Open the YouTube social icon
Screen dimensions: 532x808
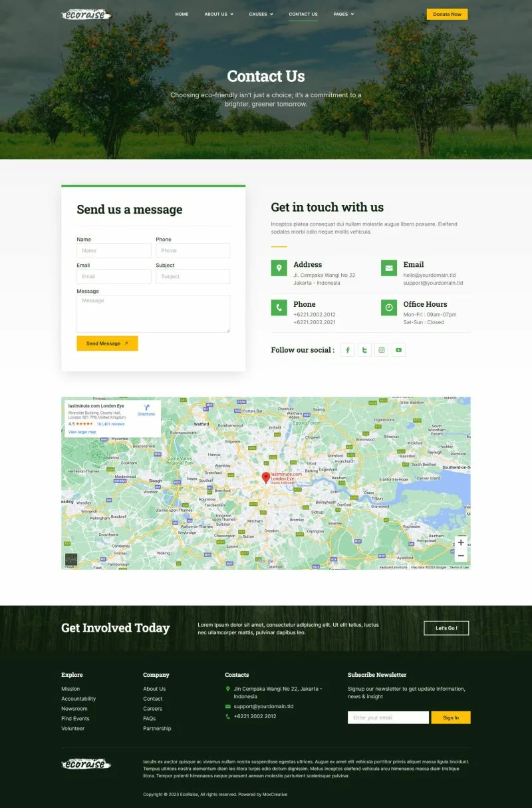click(x=398, y=350)
